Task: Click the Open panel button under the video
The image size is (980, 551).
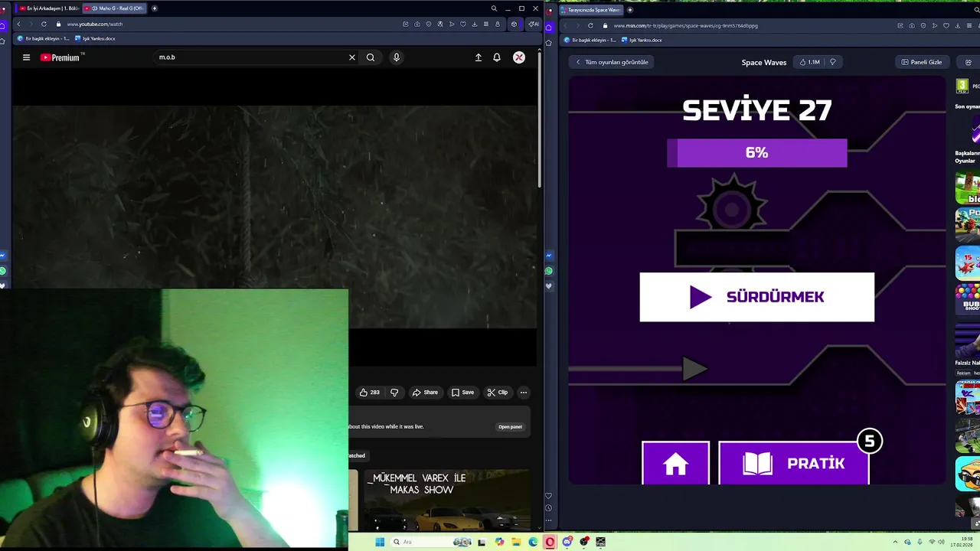Action: click(x=510, y=427)
